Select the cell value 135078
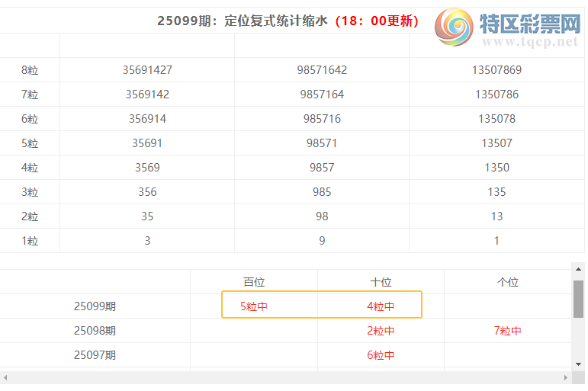Viewport: 588px width, 391px height. 497,119
